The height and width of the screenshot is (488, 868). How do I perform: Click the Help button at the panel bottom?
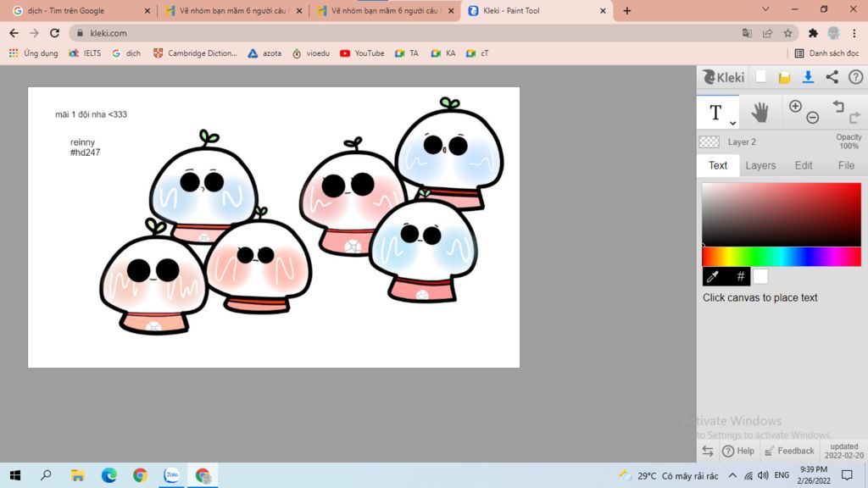click(738, 451)
